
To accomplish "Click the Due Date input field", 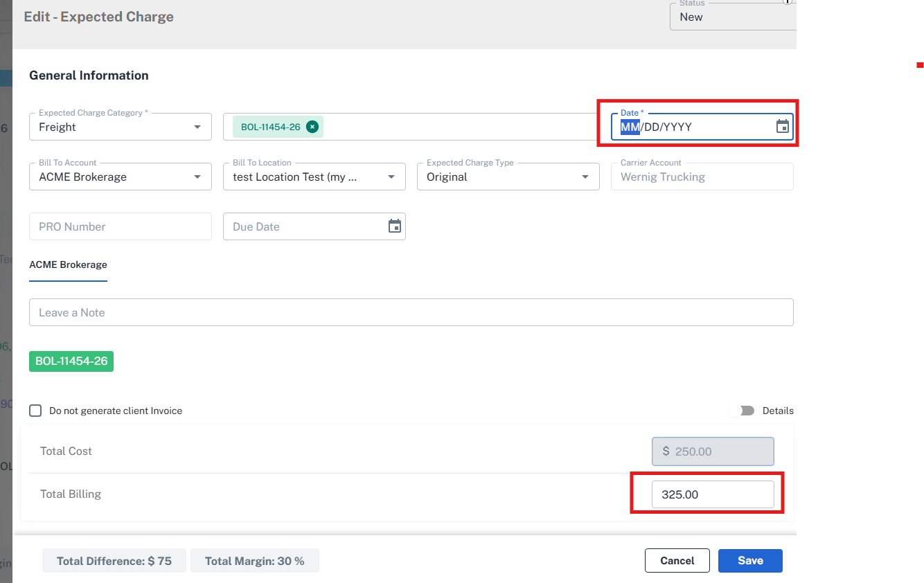I will point(305,227).
